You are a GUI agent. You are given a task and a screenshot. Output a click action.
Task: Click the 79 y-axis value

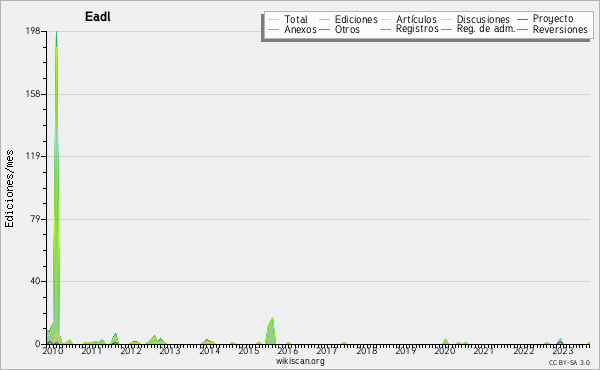(x=35, y=219)
